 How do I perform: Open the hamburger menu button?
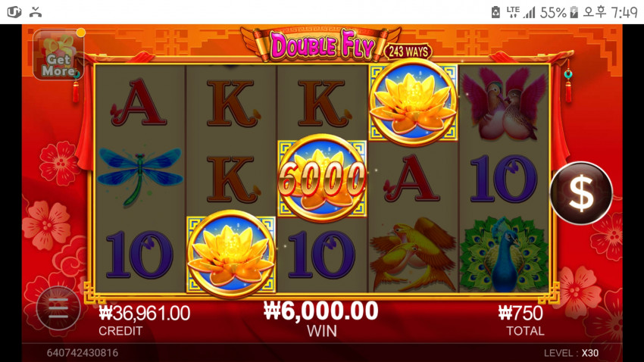point(58,308)
